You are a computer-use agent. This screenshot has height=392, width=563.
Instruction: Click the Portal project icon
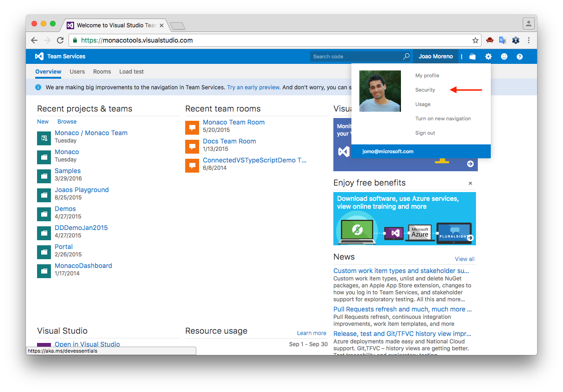(44, 252)
